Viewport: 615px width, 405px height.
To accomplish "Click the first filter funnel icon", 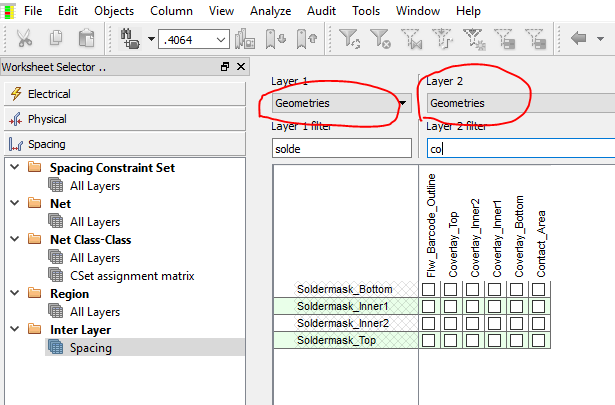I will [349, 39].
